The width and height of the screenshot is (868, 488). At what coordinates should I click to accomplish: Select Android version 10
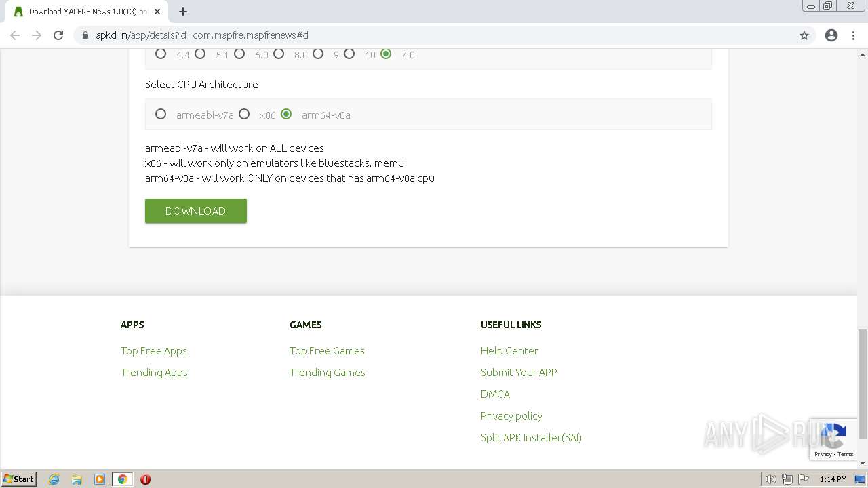(x=349, y=54)
